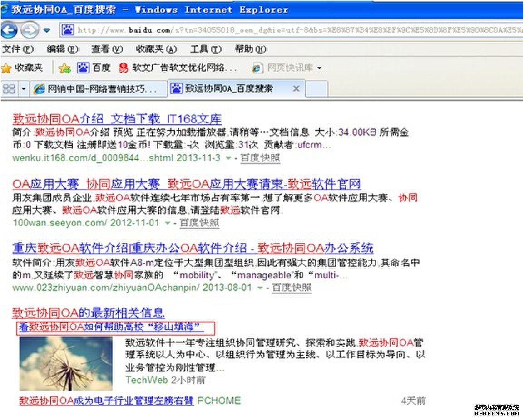Focus the URL address field
Viewport: 524px width, 420px height.
[x=291, y=30]
